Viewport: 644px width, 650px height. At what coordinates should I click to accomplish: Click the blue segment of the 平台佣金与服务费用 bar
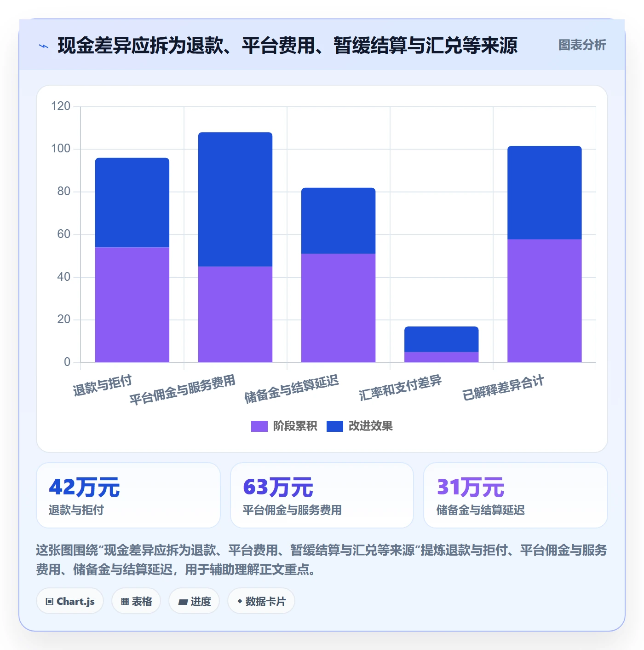[235, 199]
